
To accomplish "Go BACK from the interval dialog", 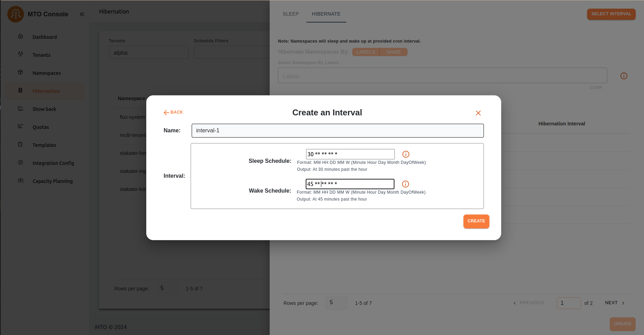I will (173, 112).
